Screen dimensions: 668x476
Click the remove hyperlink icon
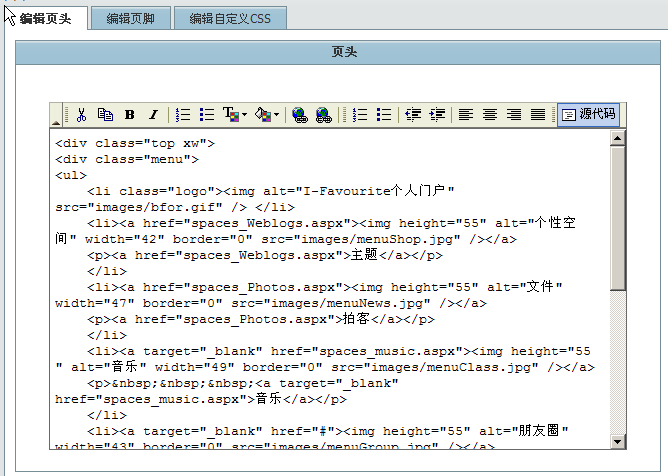(x=323, y=115)
